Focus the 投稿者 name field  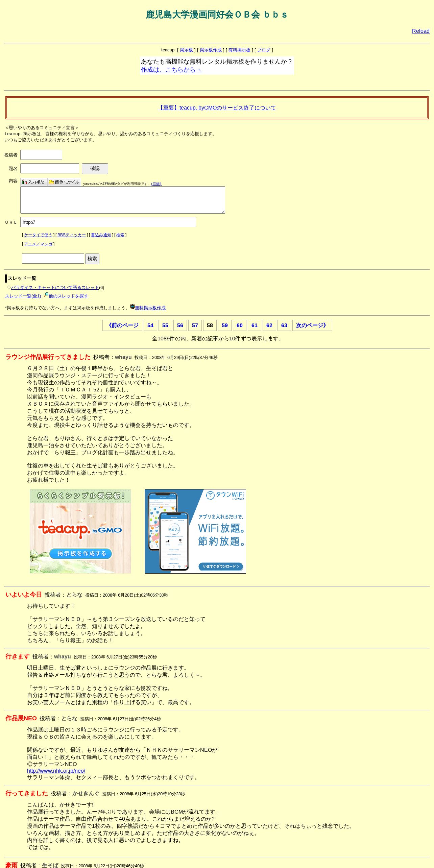(41, 155)
